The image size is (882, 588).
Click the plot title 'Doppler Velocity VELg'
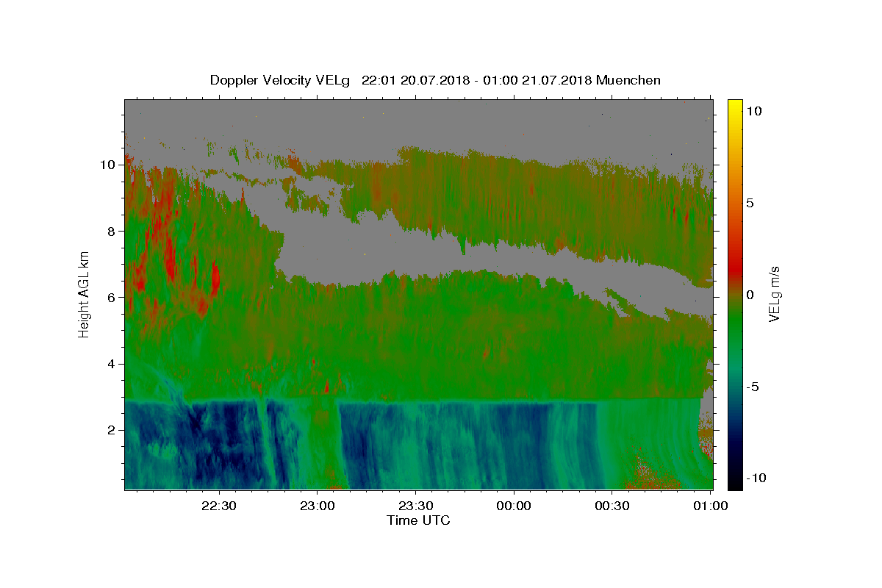click(281, 80)
